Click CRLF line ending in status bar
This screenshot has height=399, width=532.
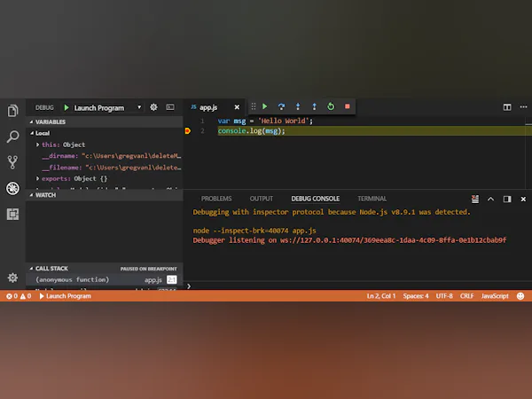466,296
